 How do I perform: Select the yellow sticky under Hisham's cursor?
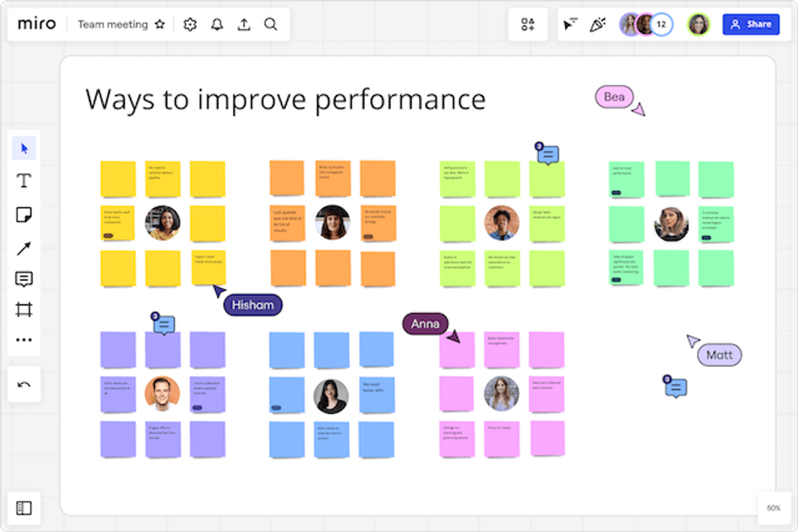[x=209, y=268]
